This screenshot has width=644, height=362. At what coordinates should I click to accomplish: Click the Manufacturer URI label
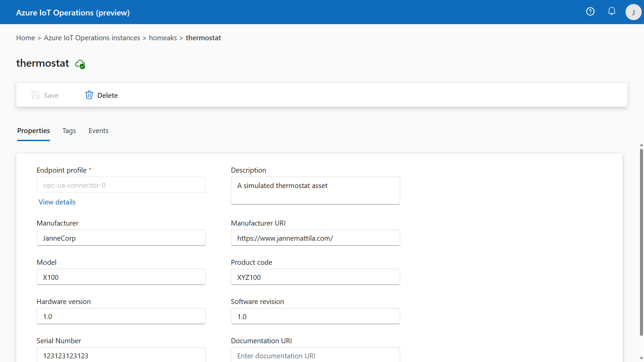[258, 223]
